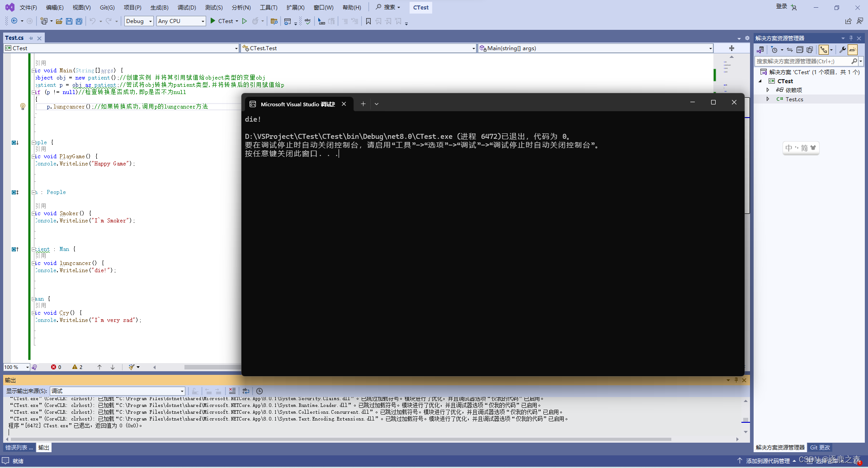Click the find in files folder icon
Viewport: 868px width, 468px height.
pos(274,21)
